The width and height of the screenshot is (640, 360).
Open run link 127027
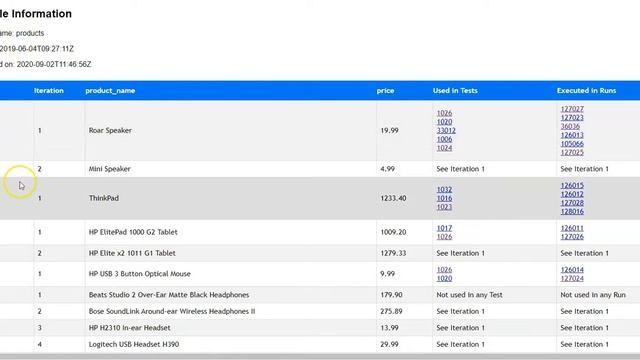pos(572,109)
